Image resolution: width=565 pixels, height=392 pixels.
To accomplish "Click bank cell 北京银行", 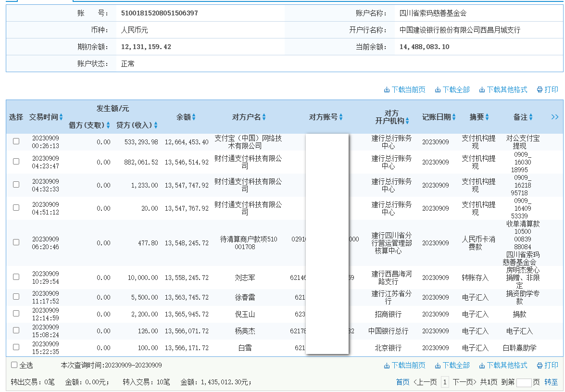I will coord(388,348).
